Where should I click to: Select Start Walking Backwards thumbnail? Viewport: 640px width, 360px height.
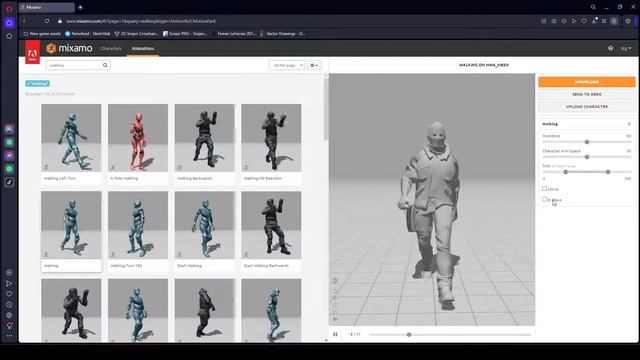click(x=271, y=225)
